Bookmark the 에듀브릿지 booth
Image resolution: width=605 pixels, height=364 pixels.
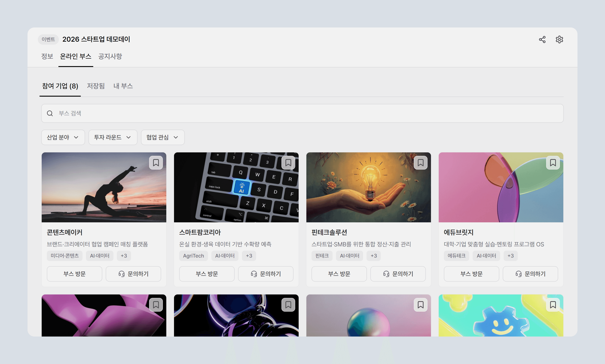click(553, 163)
